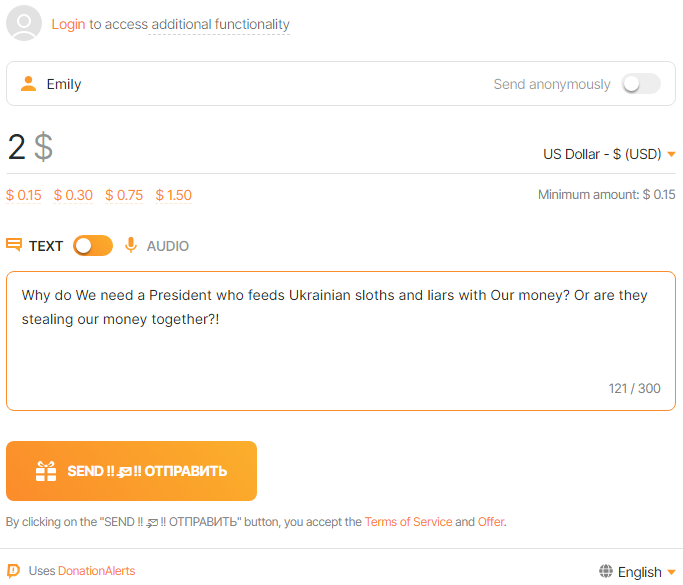Enable the Send anonymously toggle

tap(641, 84)
